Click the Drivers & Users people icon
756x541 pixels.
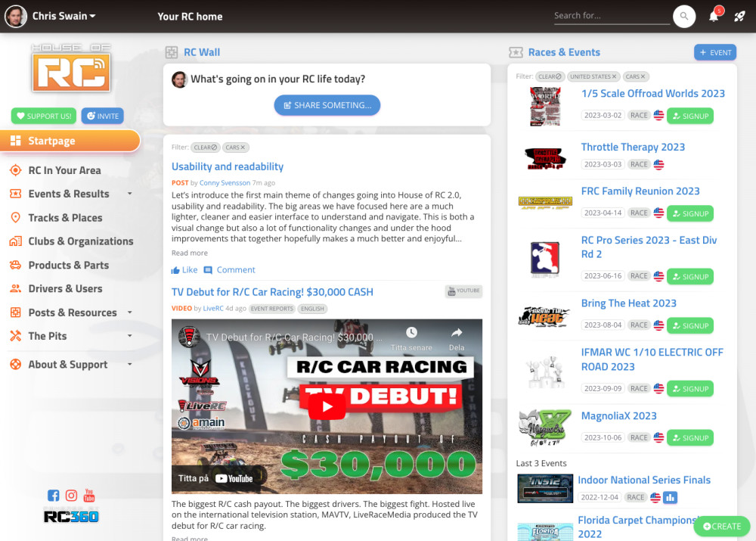pos(15,288)
